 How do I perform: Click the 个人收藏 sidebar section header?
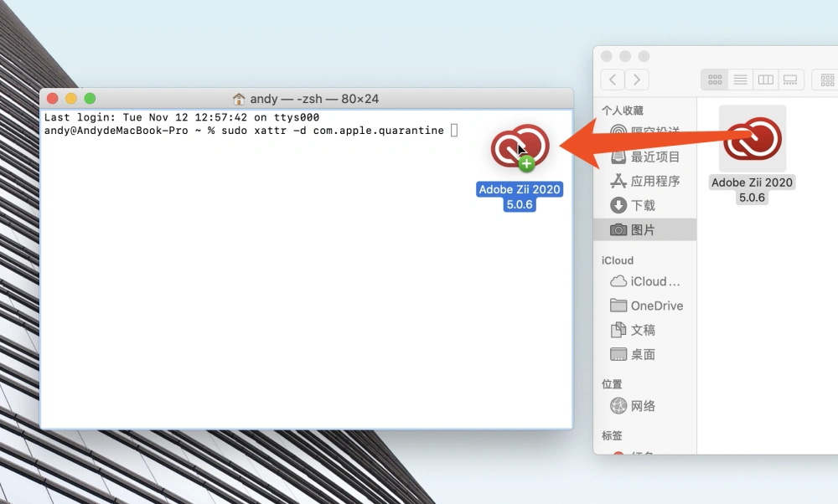(x=623, y=111)
